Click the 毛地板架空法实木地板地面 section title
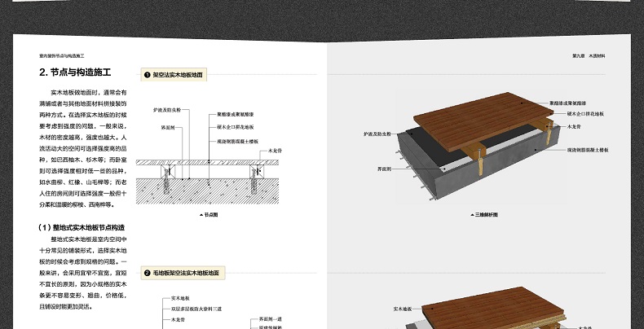The width and height of the screenshot is (644, 329). click(188, 274)
